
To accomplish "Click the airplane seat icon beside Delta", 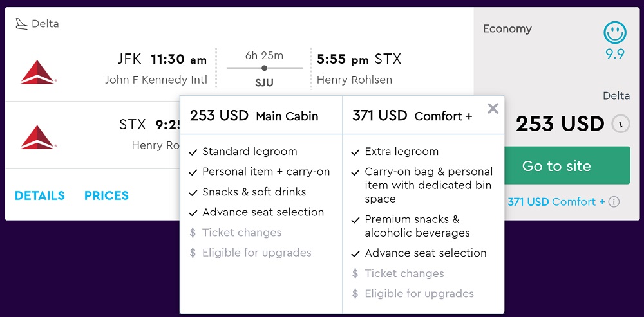I will (x=22, y=24).
